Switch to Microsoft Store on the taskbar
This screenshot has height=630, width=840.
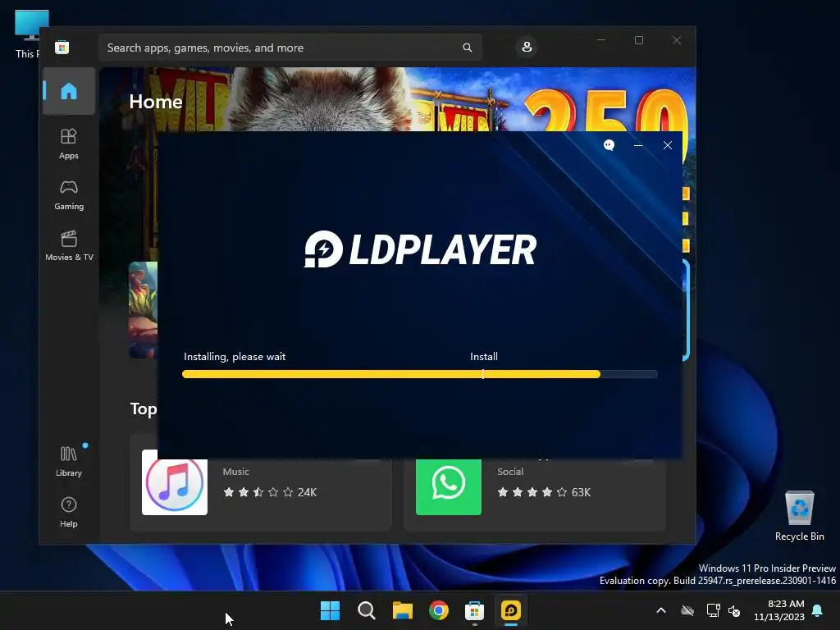pos(475,610)
